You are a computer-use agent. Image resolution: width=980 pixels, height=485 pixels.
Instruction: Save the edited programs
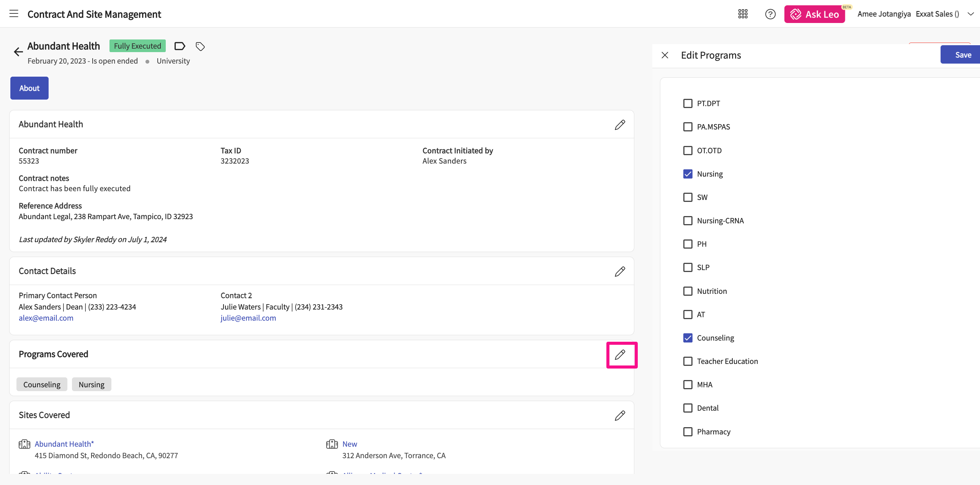962,55
